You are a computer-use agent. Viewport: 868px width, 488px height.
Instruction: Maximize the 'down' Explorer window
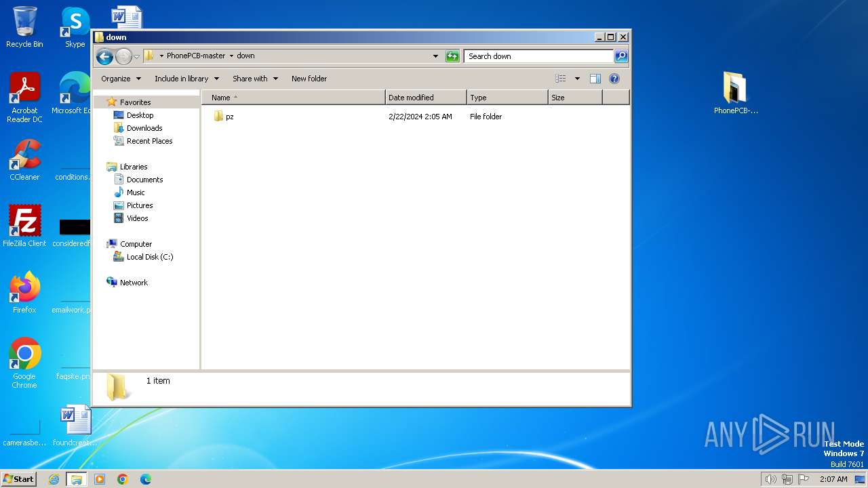pos(610,37)
